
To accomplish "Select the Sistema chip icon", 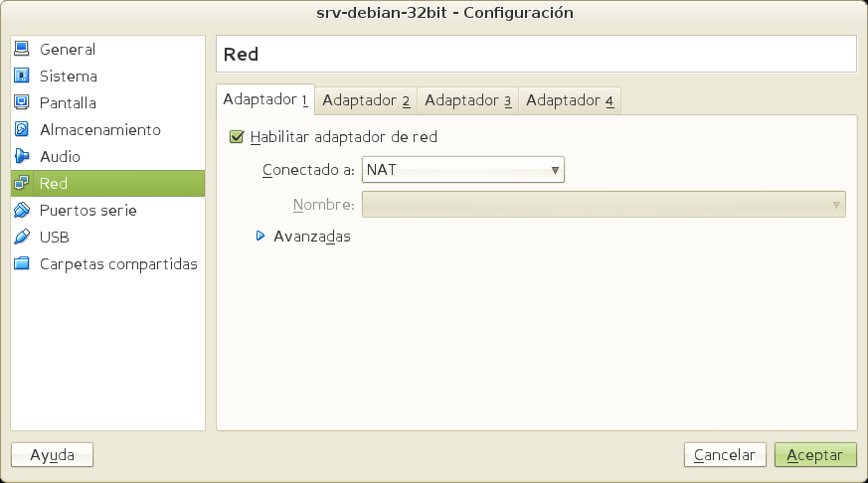I will tap(22, 76).
